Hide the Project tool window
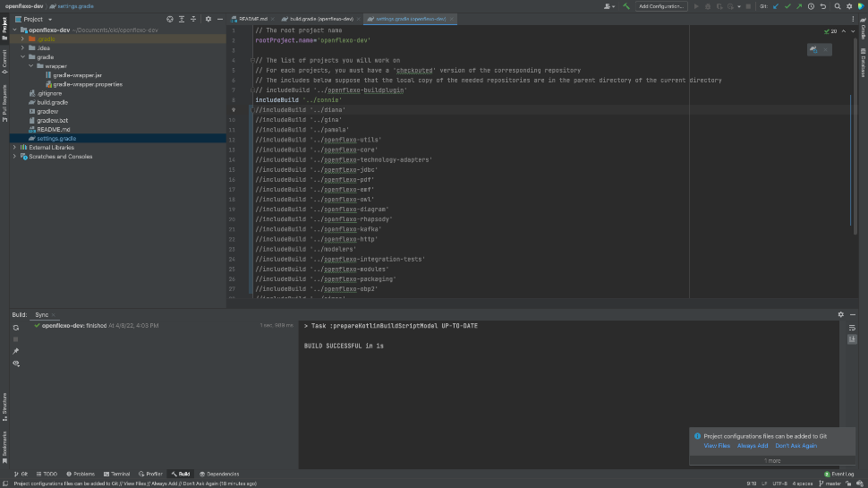The width and height of the screenshot is (868, 488). (x=220, y=19)
